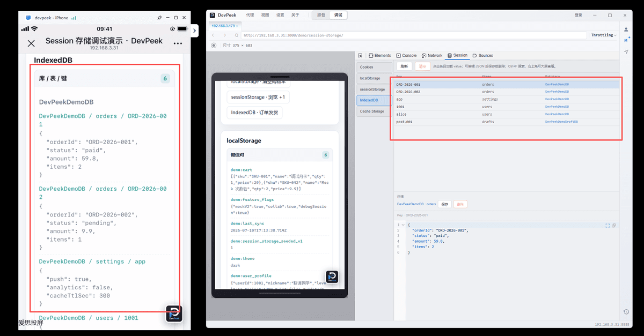
Task: Click demo:cart key in preview localStorage
Action: pos(241,170)
